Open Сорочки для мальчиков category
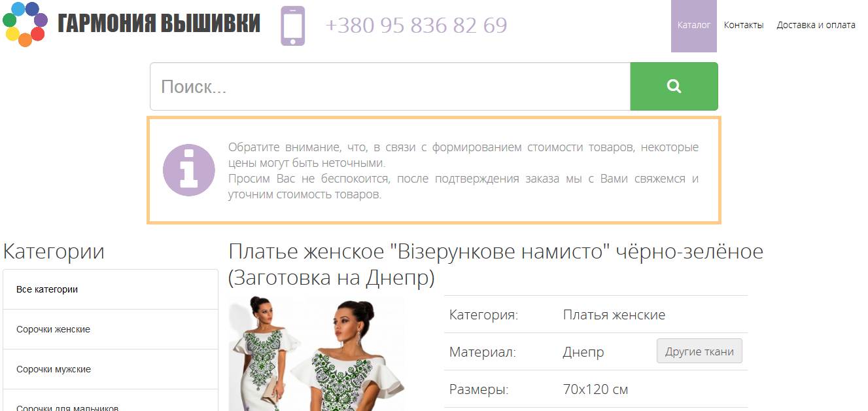868x411 pixels. pyautogui.click(x=111, y=401)
